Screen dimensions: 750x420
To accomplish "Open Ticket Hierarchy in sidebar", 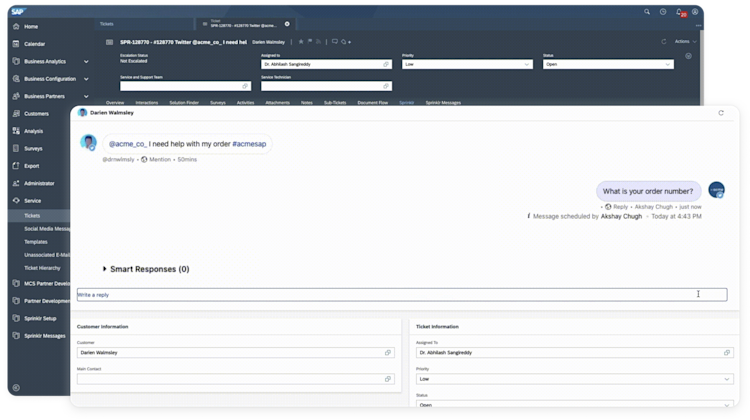I will click(42, 268).
